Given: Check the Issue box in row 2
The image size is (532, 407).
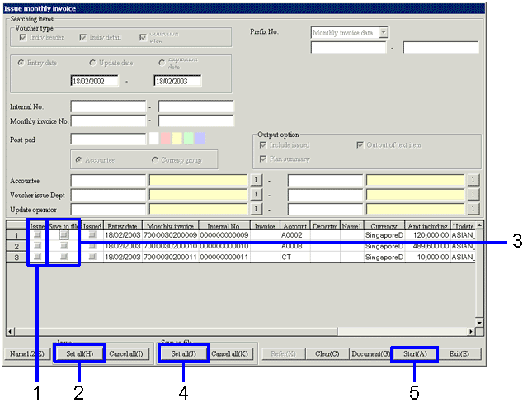Looking at the screenshot, I should tap(37, 246).
